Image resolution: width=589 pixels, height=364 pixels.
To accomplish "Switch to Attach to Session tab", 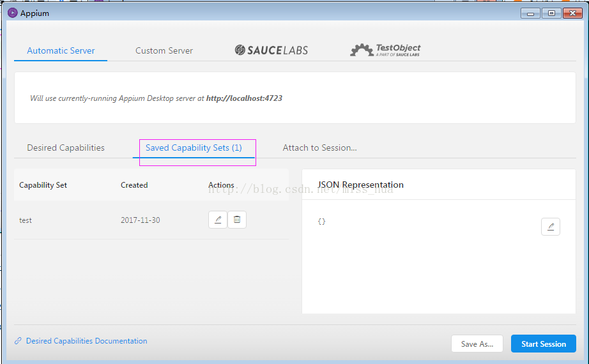I will (319, 148).
